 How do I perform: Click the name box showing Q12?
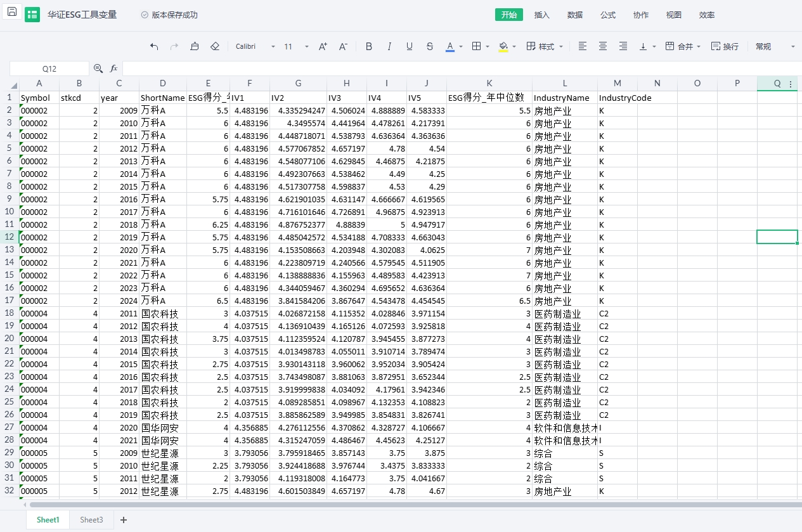[x=49, y=68]
